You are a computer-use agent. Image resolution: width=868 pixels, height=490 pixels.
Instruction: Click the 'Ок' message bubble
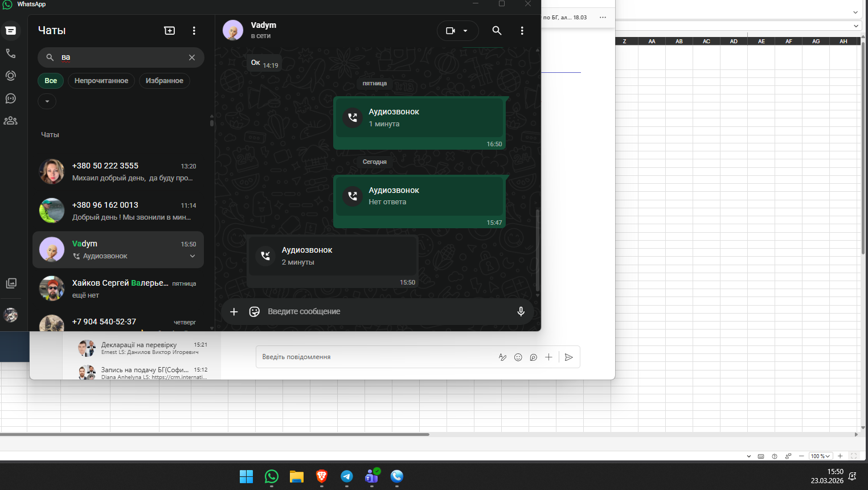coord(264,63)
